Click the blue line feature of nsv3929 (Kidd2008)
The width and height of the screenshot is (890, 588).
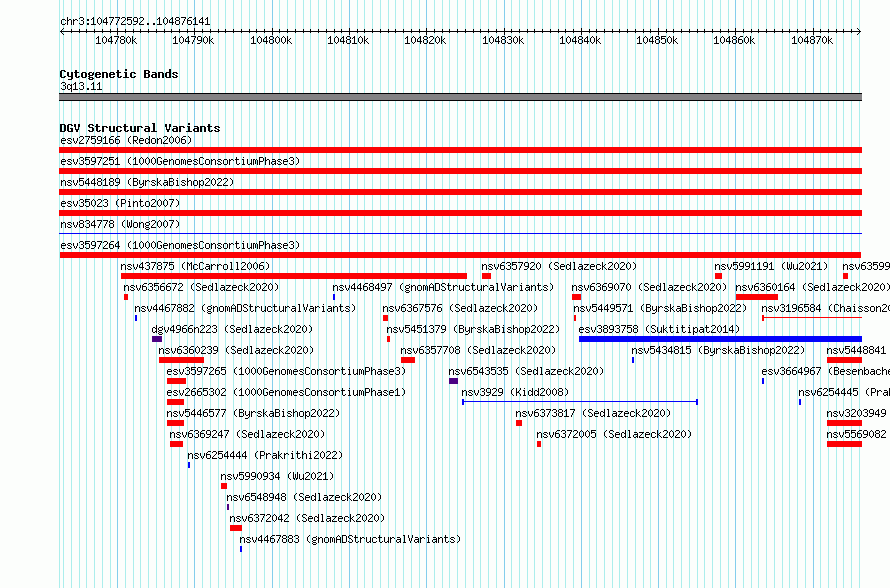pos(580,402)
